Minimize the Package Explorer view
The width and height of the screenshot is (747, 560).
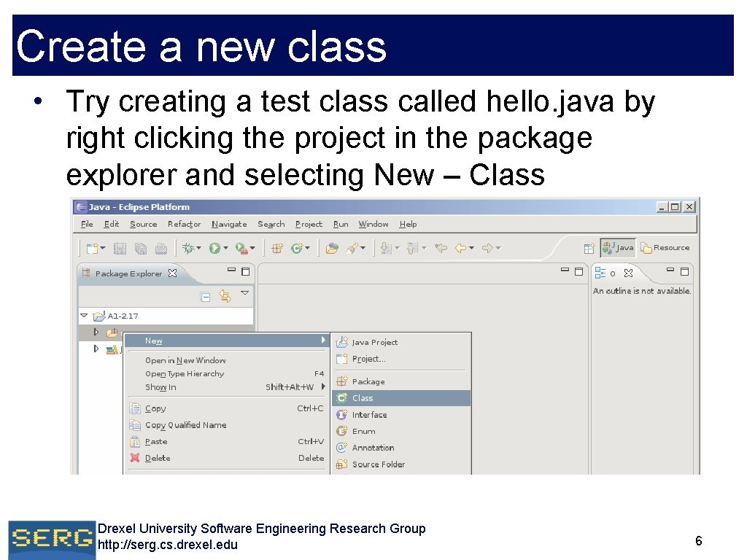click(231, 270)
